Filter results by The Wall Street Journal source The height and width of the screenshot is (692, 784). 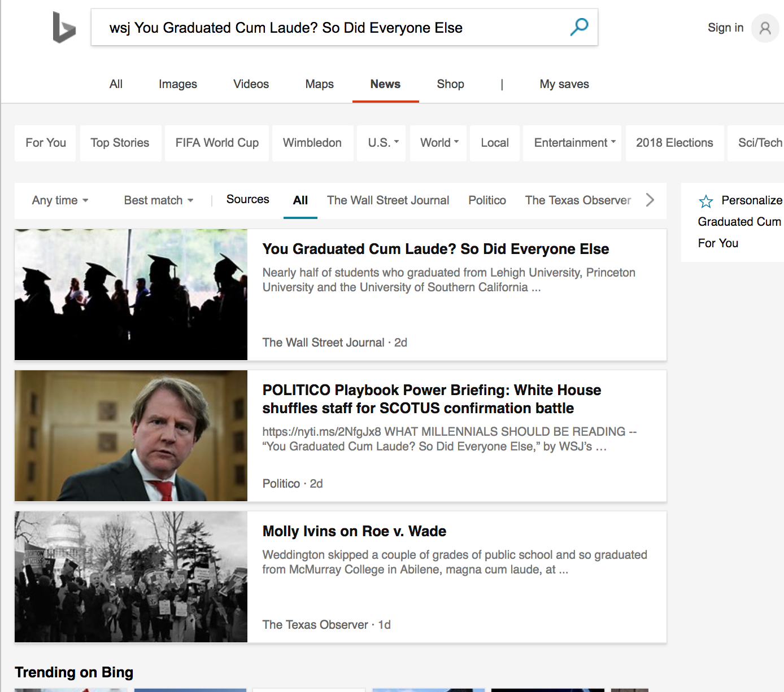coord(388,200)
